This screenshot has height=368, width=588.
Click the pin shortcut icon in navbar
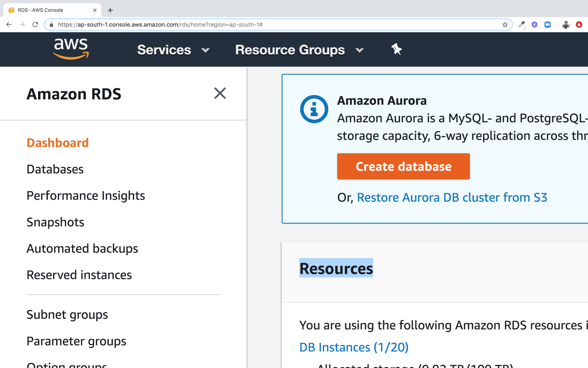[x=396, y=49]
